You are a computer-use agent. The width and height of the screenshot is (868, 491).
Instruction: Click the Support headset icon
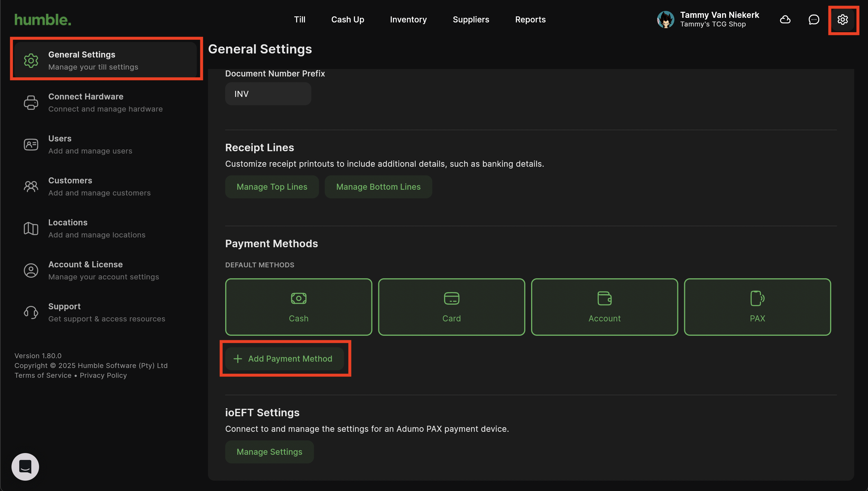[x=31, y=312]
